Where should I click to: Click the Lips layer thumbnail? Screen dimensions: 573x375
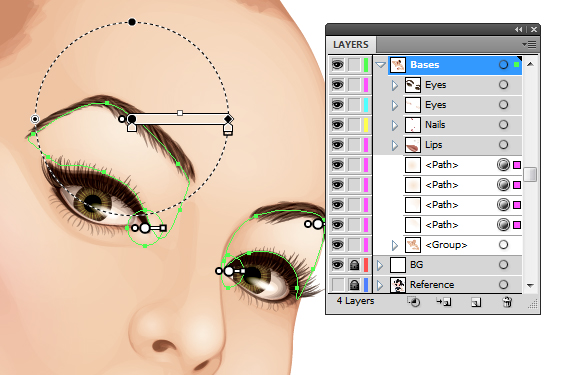[x=413, y=145]
